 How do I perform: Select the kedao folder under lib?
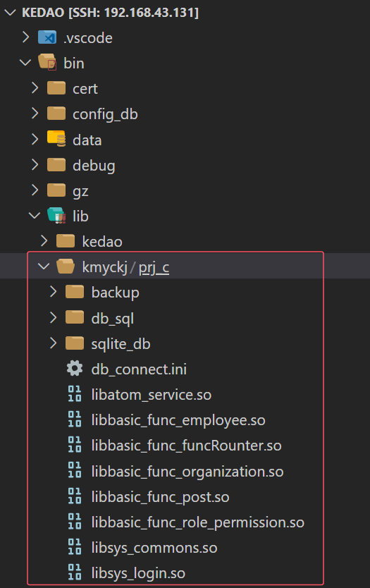(x=102, y=242)
